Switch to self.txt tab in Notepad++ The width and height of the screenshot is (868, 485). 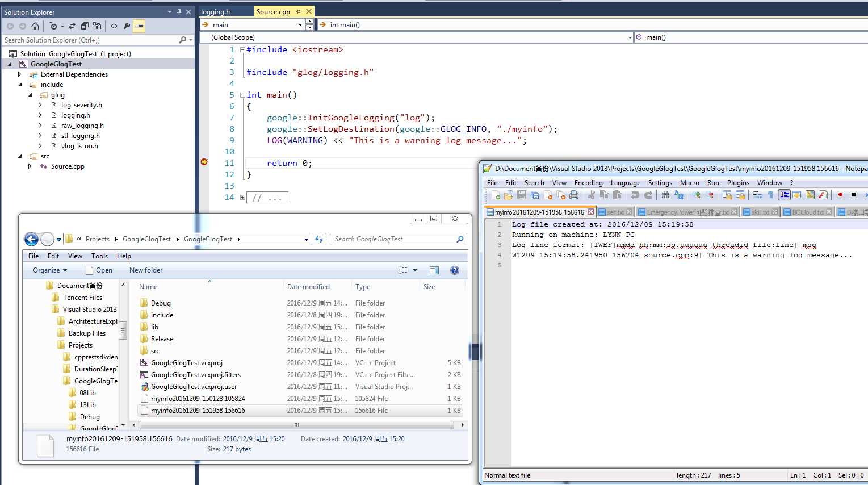point(616,212)
